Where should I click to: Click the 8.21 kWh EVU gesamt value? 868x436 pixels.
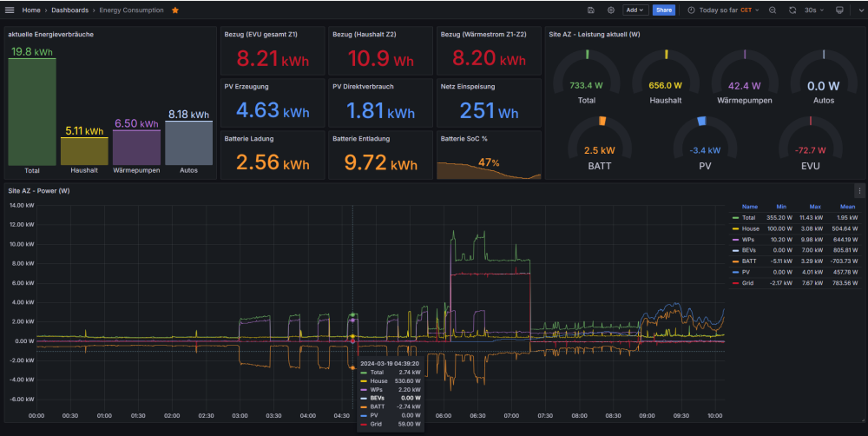tap(273, 58)
